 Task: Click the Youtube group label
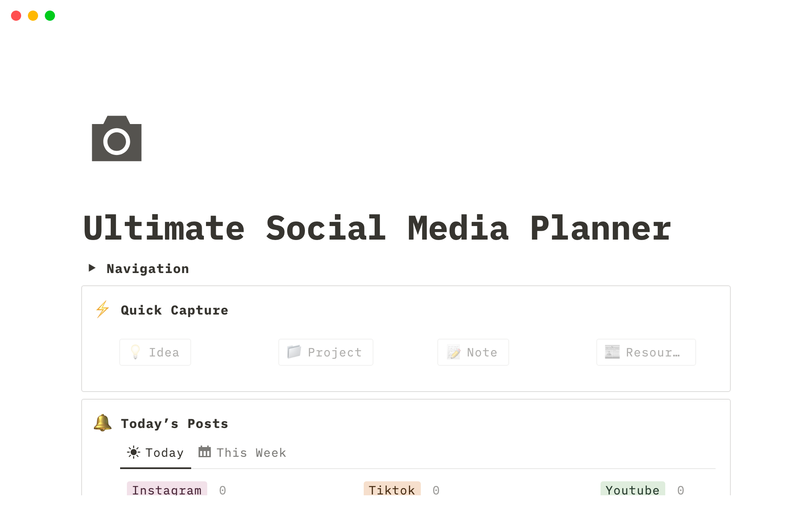pyautogui.click(x=632, y=489)
